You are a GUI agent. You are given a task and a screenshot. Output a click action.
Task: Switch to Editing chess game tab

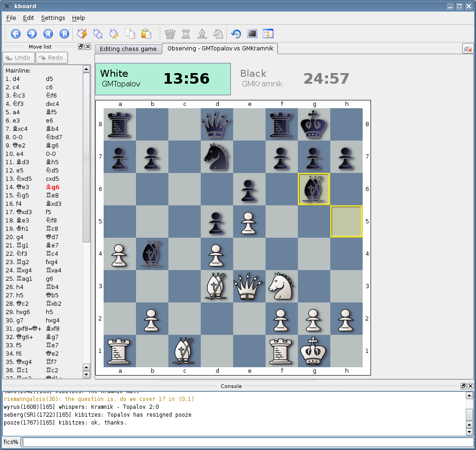[128, 49]
